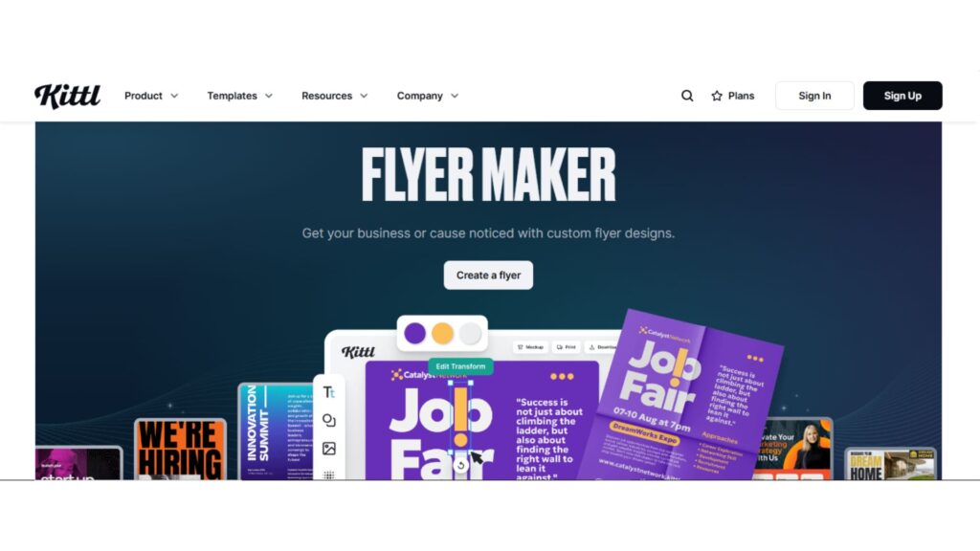Viewport: 980px width, 551px height.
Task: Open the We're Hiring flyer thumbnail
Action: [180, 450]
